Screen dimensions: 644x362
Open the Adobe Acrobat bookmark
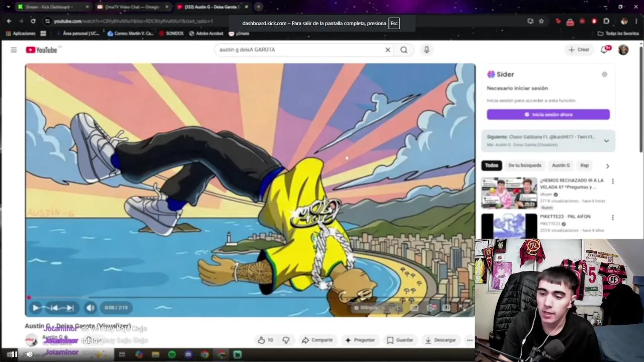click(x=206, y=34)
